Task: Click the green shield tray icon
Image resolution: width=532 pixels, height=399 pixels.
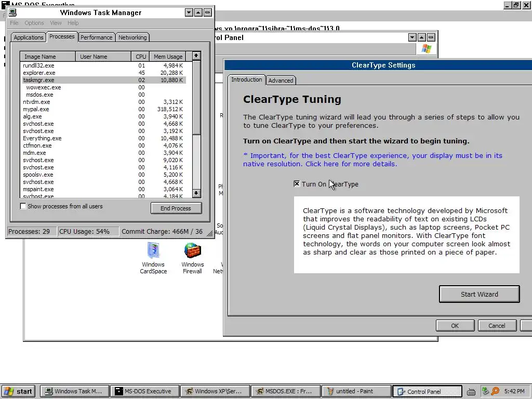Action: tap(486, 391)
